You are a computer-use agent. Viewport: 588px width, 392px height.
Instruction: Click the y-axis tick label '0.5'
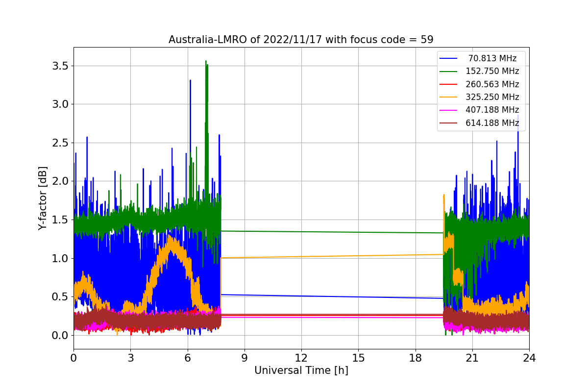[61, 296]
